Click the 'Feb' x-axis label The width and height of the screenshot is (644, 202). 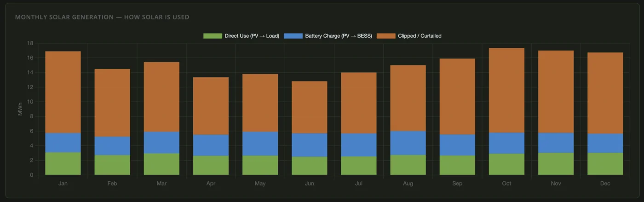112,184
